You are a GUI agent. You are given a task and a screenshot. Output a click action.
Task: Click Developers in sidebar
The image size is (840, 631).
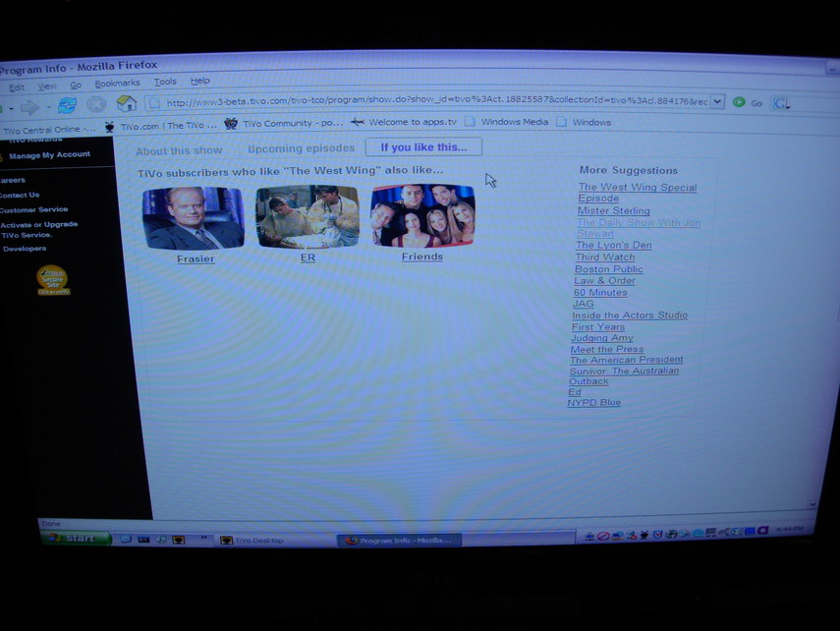pyautogui.click(x=25, y=249)
